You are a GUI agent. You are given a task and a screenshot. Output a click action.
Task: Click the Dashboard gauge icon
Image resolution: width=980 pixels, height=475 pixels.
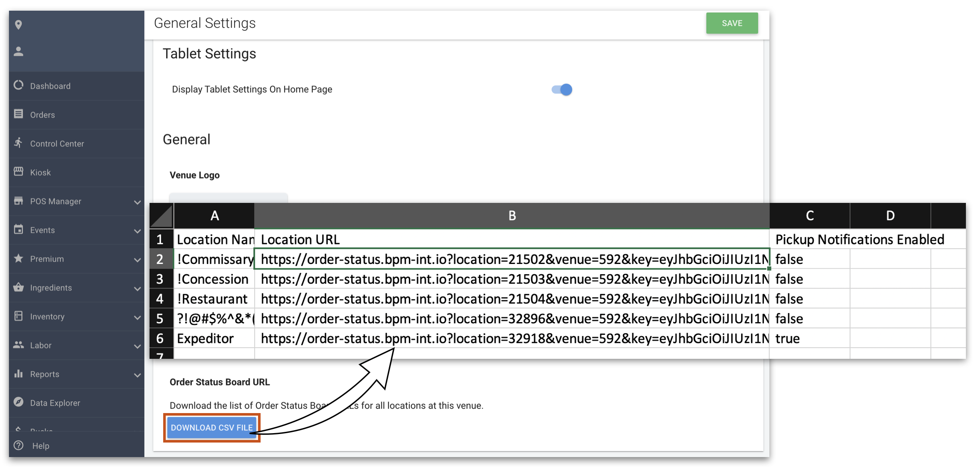coord(18,85)
